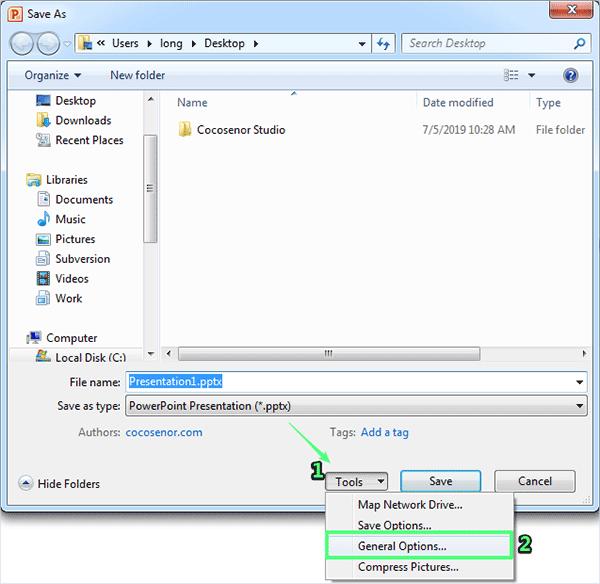The width and height of the screenshot is (600, 584).
Task: Click the long breadcrumb segment
Action: click(x=171, y=43)
